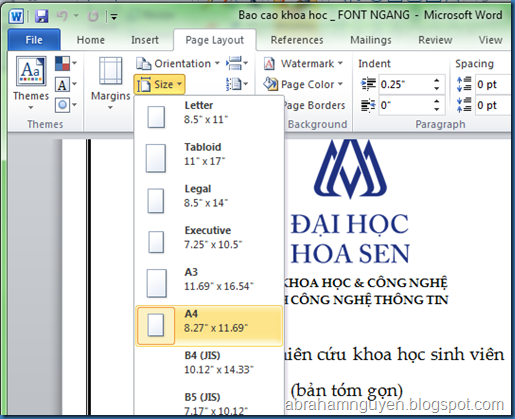Open the Watermark dropdown

303,63
